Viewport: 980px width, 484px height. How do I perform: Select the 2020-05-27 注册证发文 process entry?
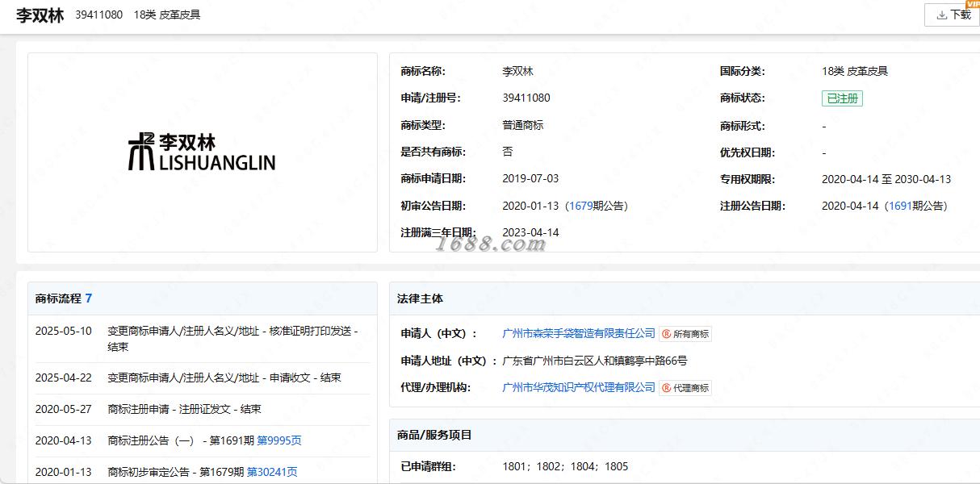[202, 409]
